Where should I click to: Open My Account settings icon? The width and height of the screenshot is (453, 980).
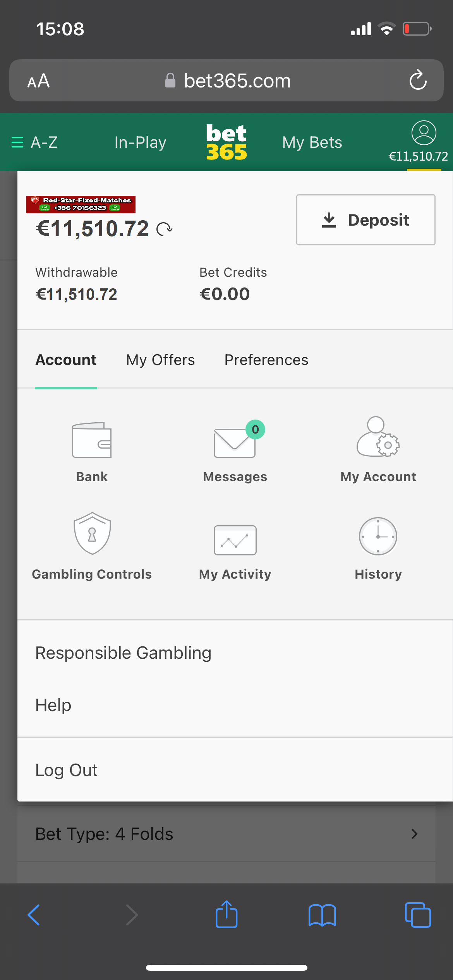click(x=378, y=437)
